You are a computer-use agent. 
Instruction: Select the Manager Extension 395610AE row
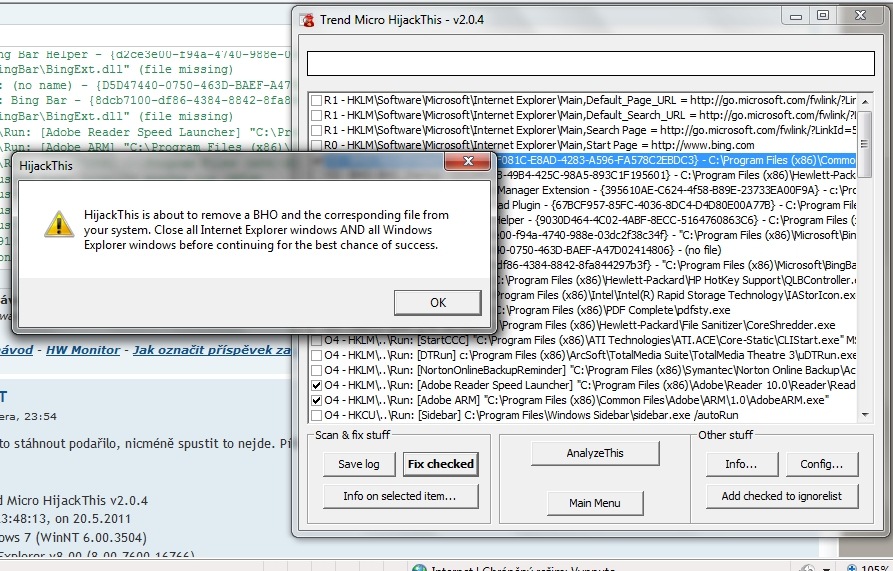click(676, 190)
